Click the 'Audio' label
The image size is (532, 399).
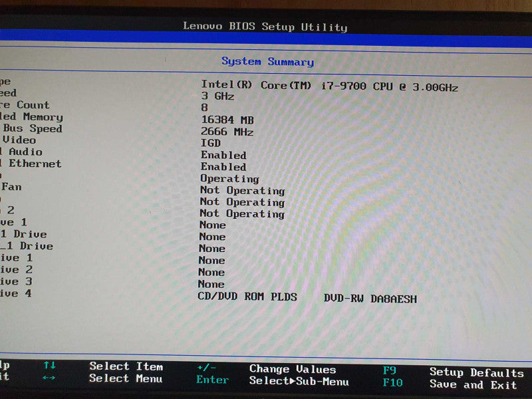coord(25,152)
